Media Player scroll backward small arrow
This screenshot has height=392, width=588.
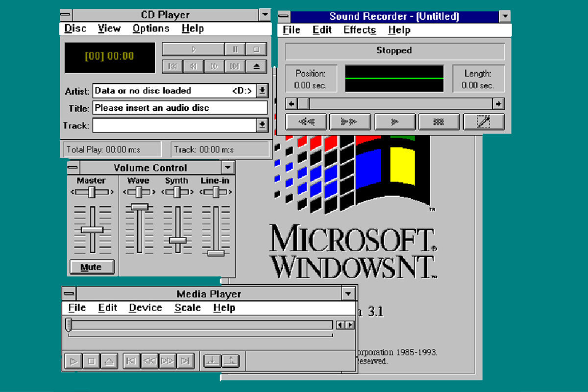tap(341, 325)
